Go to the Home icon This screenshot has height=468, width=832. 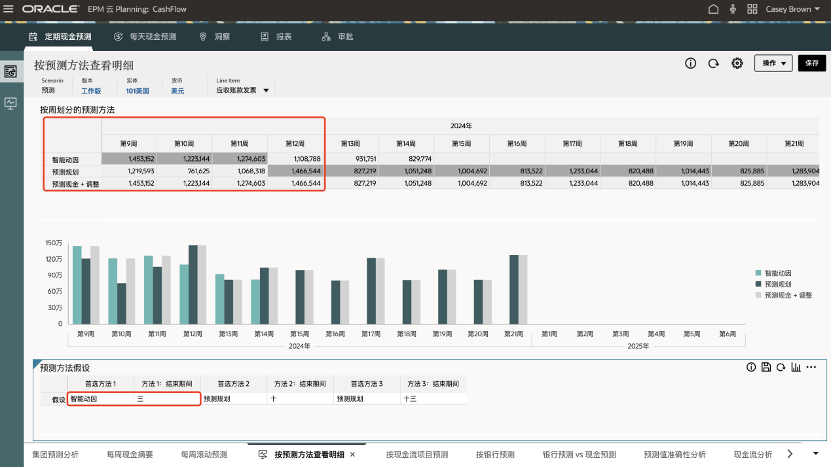pos(712,8)
